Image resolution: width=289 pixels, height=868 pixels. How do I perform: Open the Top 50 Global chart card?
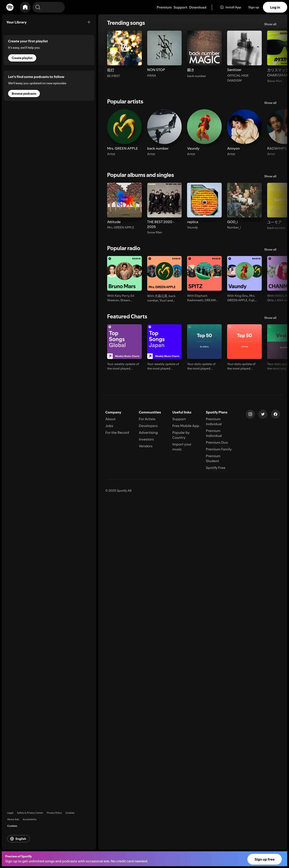(205, 342)
